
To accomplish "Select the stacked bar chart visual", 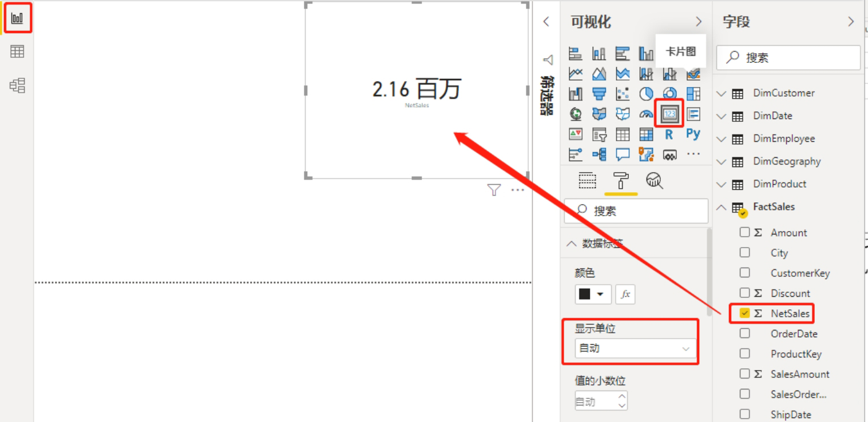I will point(576,54).
